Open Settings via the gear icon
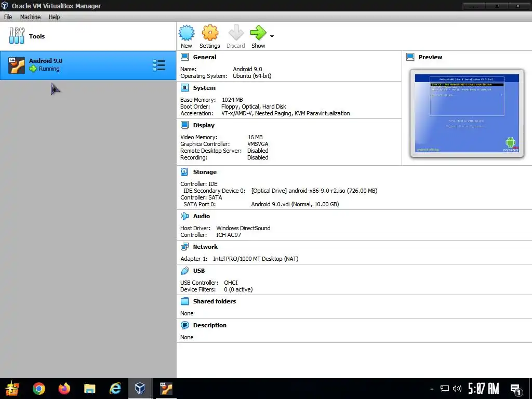The width and height of the screenshot is (532, 399). pyautogui.click(x=210, y=33)
